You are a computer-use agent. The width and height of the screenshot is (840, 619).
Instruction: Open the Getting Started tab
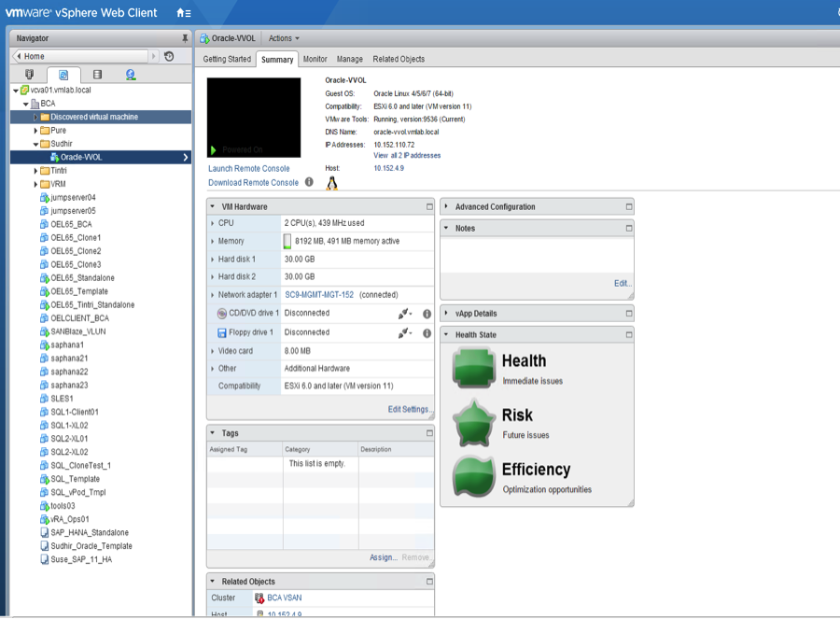tap(227, 59)
